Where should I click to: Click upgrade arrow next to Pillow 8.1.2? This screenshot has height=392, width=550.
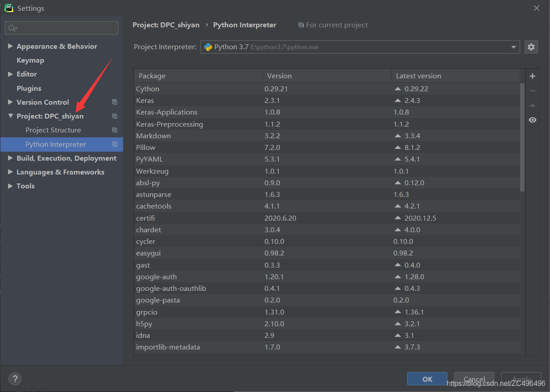[x=398, y=147]
